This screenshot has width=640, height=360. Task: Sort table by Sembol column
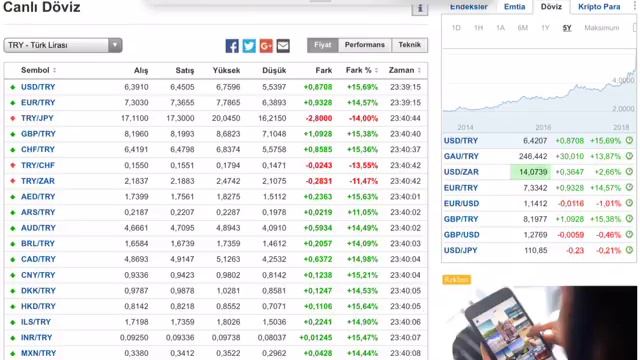point(38,70)
